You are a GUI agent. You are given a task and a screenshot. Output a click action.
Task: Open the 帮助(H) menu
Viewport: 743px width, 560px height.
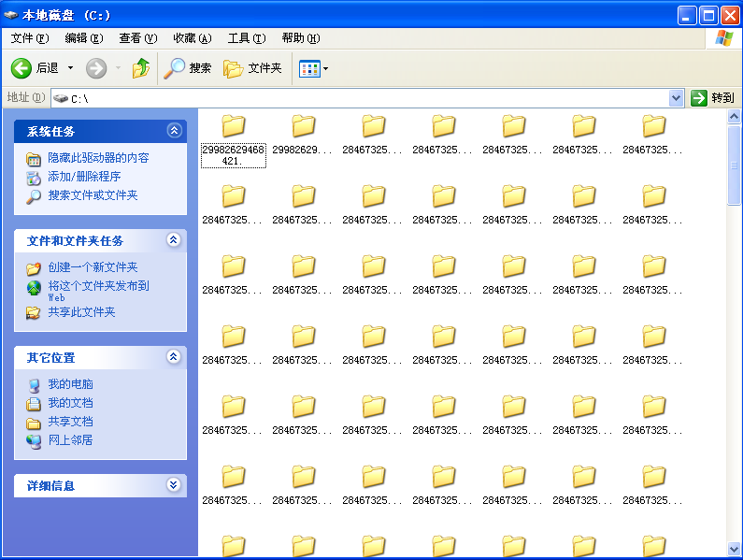300,38
